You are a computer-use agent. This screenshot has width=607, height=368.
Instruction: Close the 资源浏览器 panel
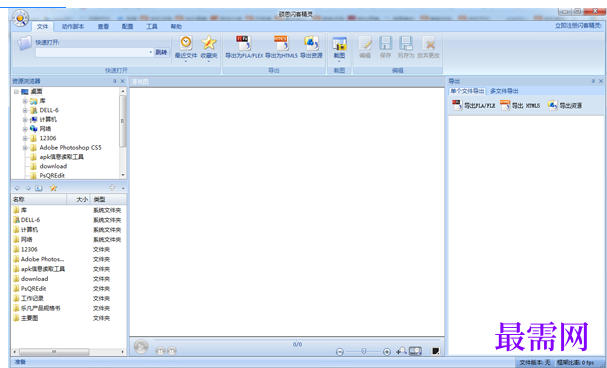(x=122, y=81)
